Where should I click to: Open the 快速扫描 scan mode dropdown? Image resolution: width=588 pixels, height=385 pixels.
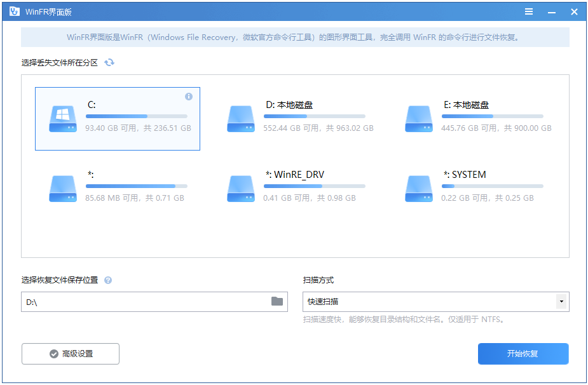(435, 302)
